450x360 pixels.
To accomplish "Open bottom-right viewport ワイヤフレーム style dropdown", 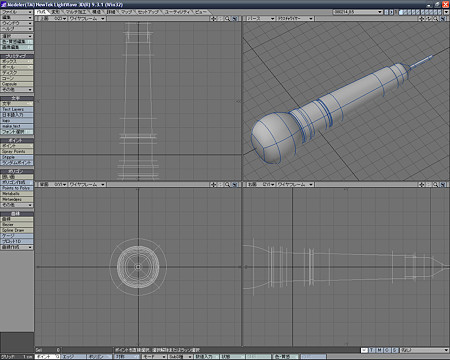I will pos(295,184).
